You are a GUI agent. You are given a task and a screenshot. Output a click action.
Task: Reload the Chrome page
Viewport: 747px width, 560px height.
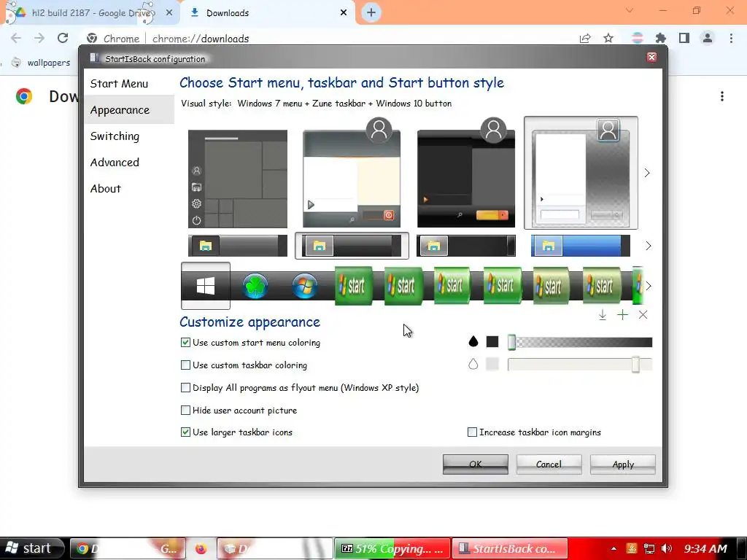tap(63, 38)
